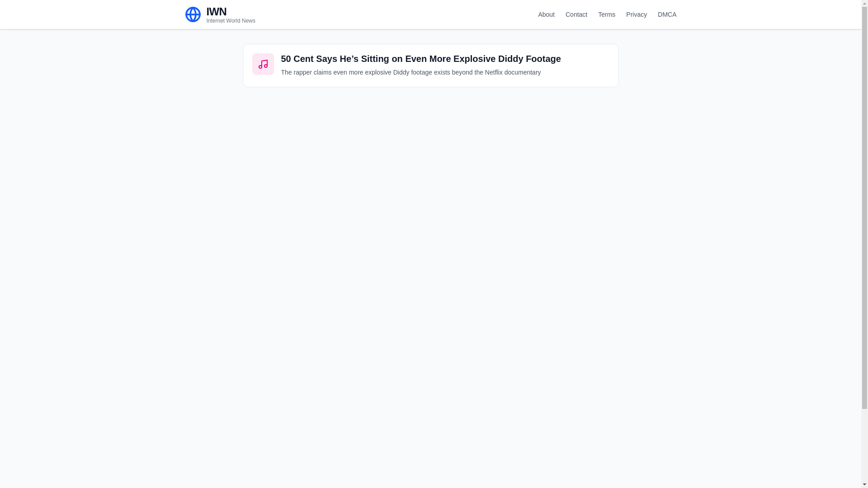Open the About page
Image resolution: width=868 pixels, height=488 pixels.
click(x=546, y=14)
